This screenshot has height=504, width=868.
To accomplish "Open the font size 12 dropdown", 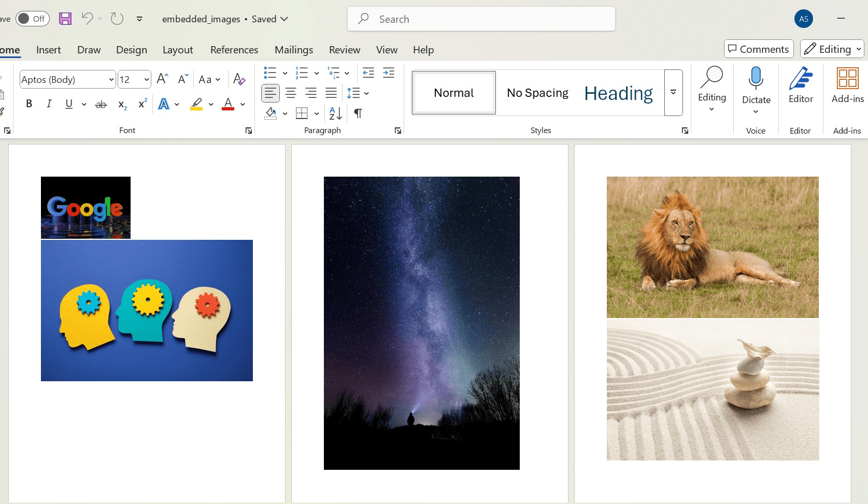I will tap(134, 79).
